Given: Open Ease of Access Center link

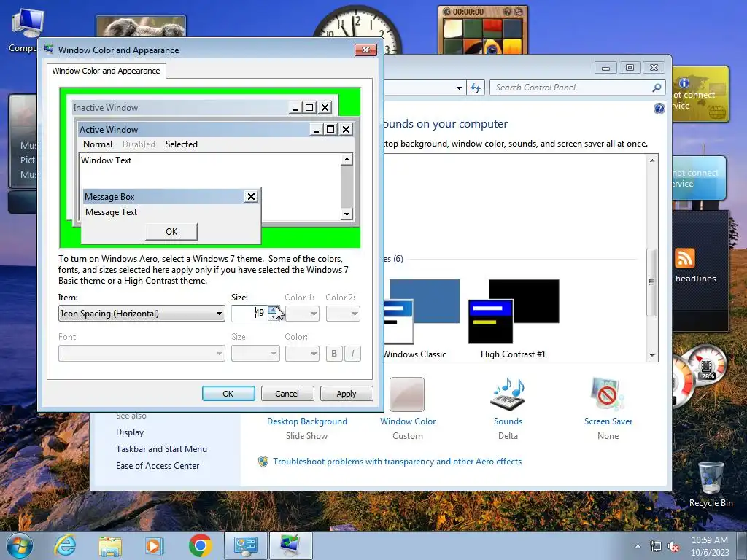Looking at the screenshot, I should [x=158, y=466].
